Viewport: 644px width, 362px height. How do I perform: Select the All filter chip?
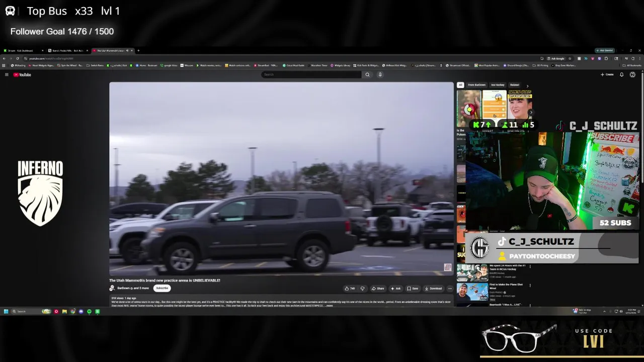click(460, 85)
